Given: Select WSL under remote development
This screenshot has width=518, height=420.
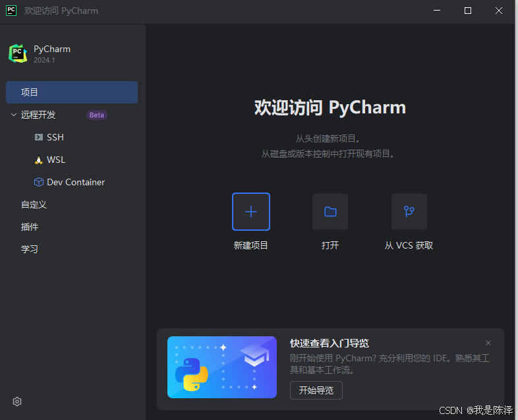Looking at the screenshot, I should point(56,160).
